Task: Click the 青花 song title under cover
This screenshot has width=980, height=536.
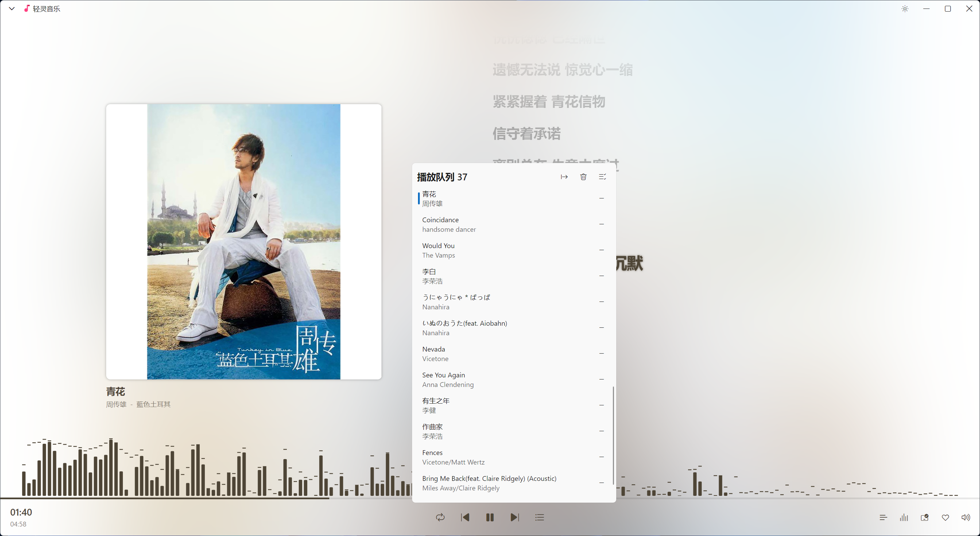Action: pyautogui.click(x=115, y=391)
